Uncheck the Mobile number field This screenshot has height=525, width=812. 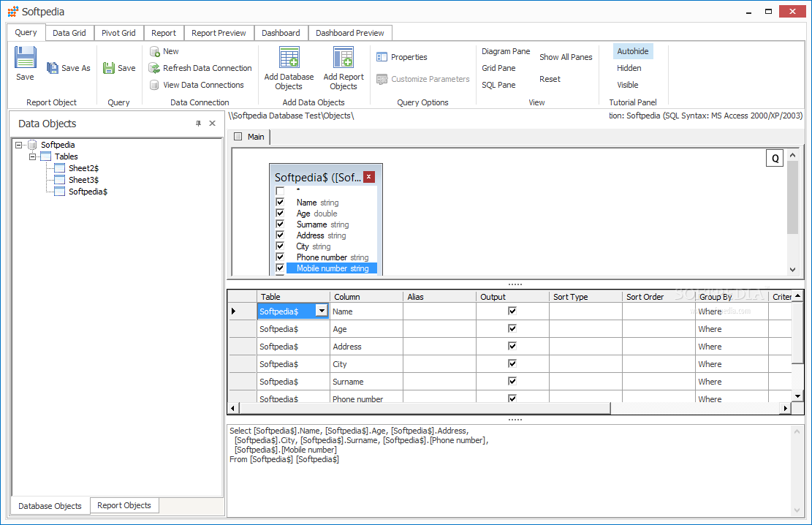(x=280, y=268)
